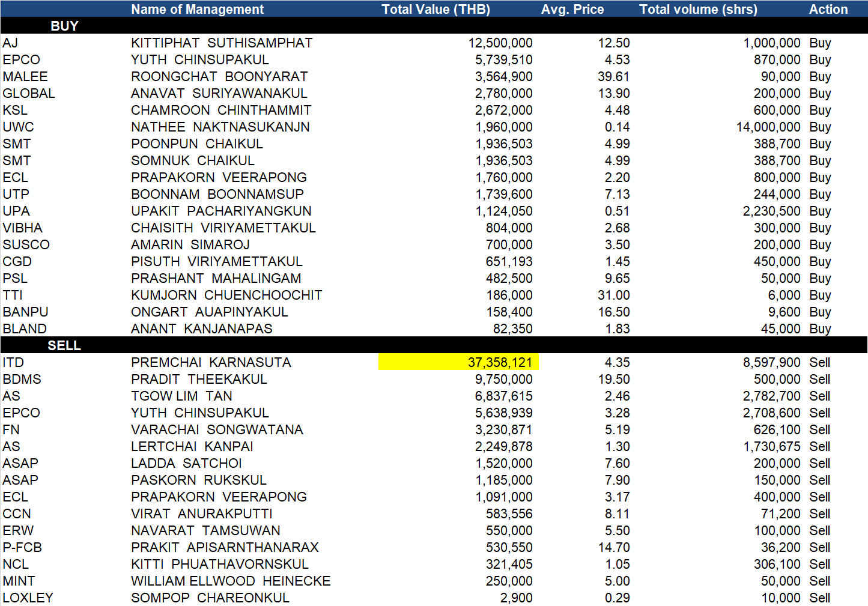This screenshot has width=868, height=606.
Task: Select the 8,597,900 volume cell
Action: pos(771,362)
